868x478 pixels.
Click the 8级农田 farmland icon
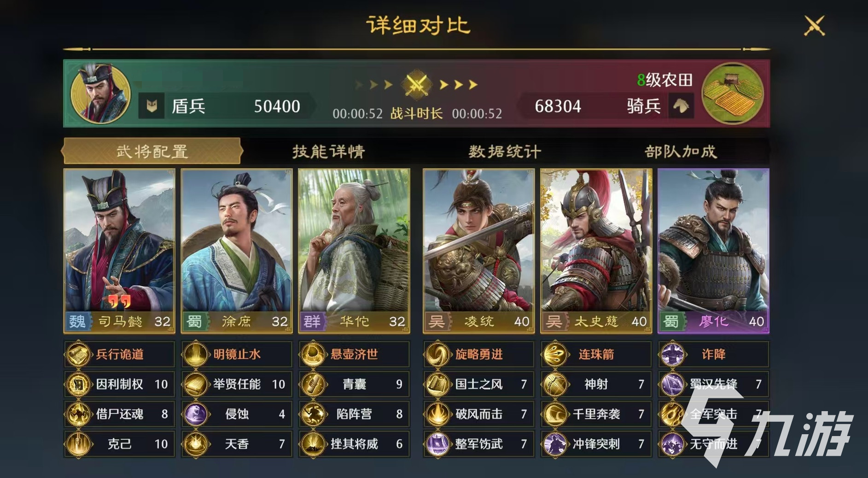733,93
